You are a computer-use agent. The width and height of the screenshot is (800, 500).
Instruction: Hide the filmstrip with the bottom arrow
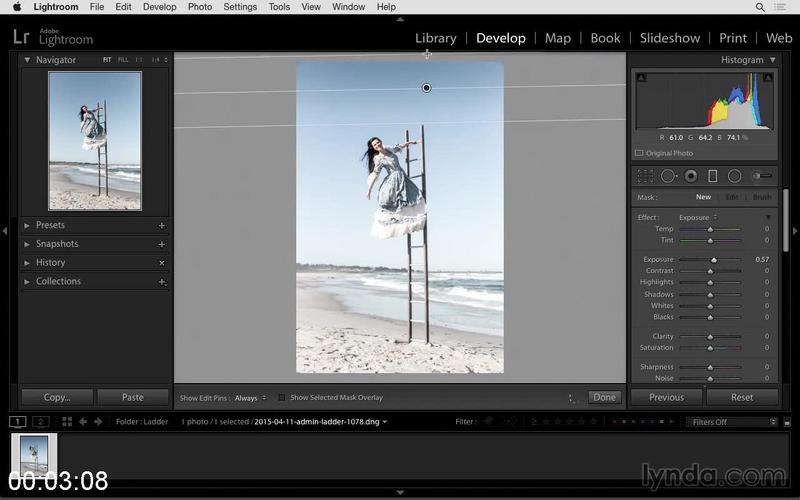point(401,492)
